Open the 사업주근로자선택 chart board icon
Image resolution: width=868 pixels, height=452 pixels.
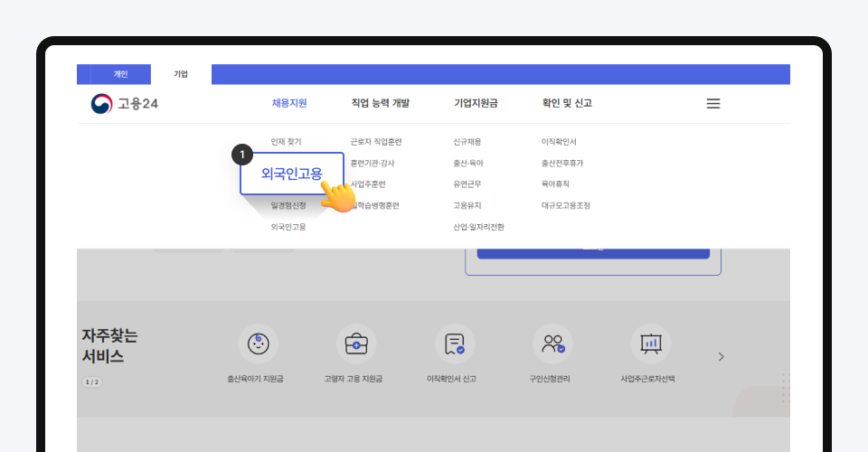(650, 344)
